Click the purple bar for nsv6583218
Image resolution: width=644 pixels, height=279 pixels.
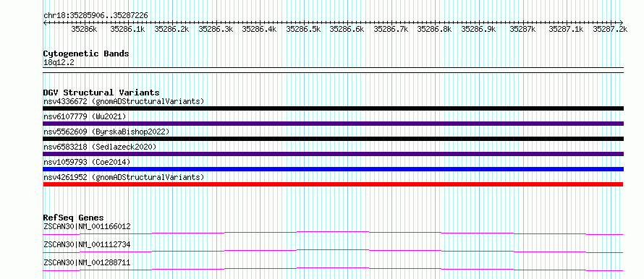pyautogui.click(x=333, y=154)
